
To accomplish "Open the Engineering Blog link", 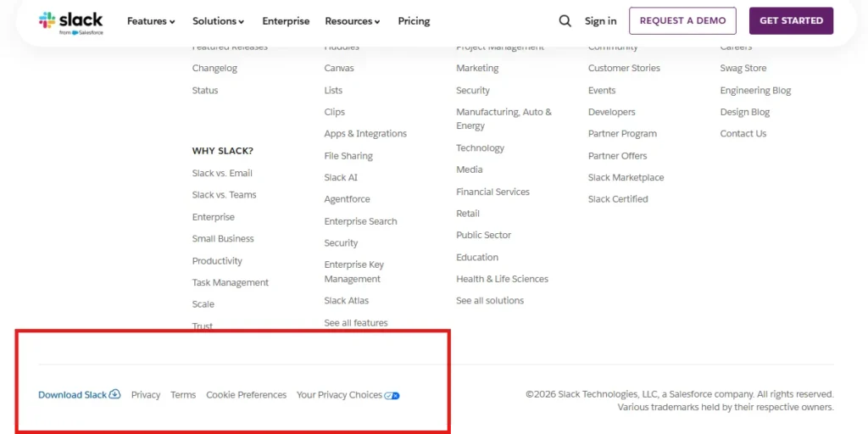I will click(x=755, y=90).
